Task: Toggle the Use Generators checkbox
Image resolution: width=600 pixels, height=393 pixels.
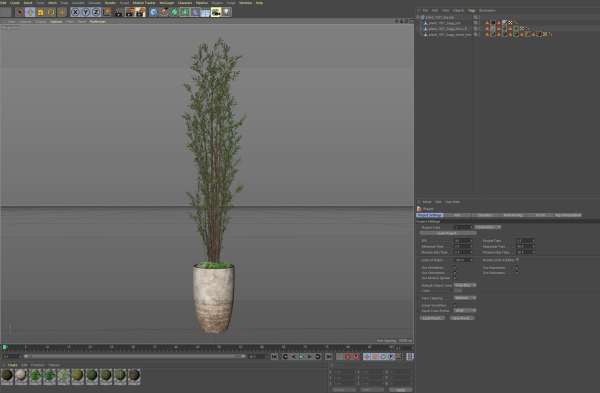Action: coord(455,272)
